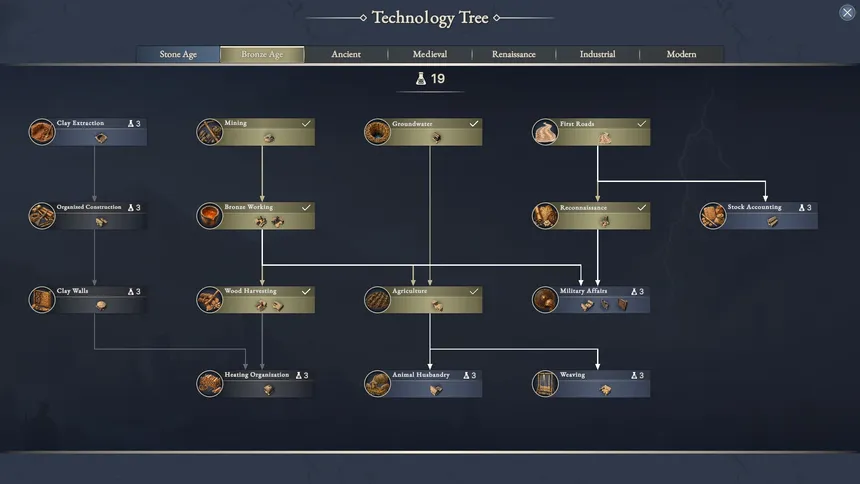Click unlock icon under Weaving
This screenshot has height=484, width=860.
(x=604, y=390)
